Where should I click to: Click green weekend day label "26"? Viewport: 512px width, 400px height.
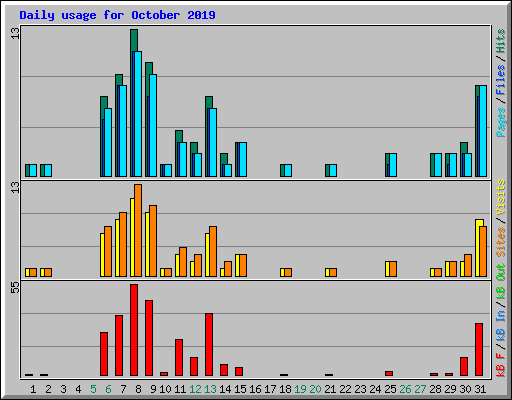405,389
